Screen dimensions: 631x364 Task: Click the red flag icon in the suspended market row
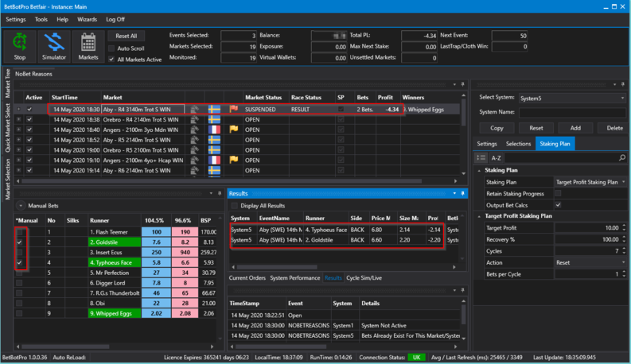[x=234, y=109]
